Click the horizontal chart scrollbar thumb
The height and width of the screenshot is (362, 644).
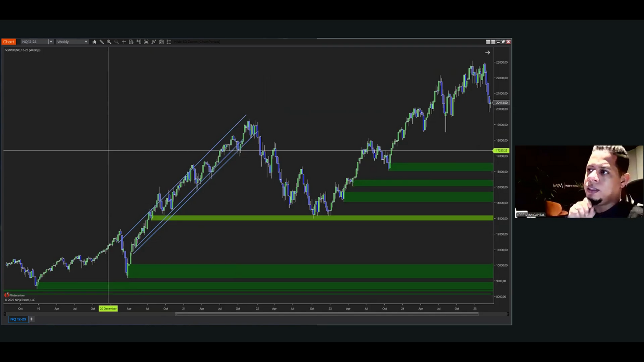(327, 314)
